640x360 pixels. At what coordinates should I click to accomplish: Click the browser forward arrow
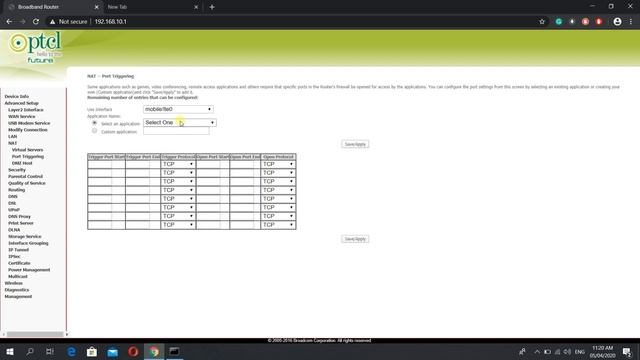(x=22, y=22)
